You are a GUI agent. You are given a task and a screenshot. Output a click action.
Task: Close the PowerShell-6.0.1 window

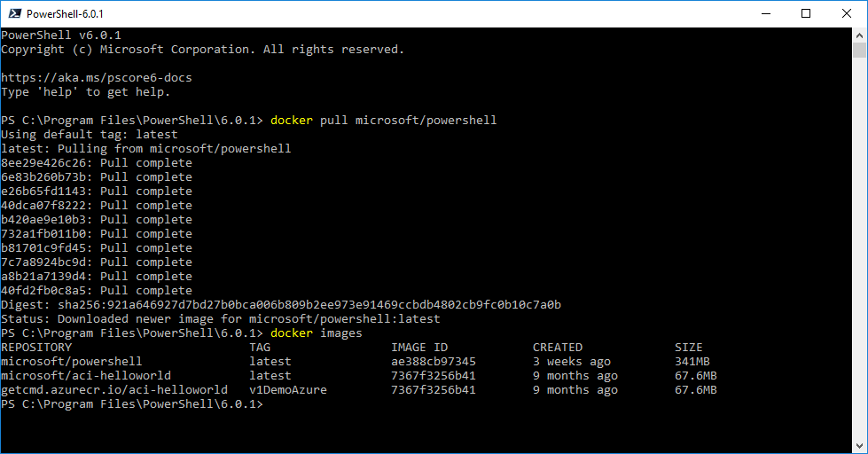(847, 14)
